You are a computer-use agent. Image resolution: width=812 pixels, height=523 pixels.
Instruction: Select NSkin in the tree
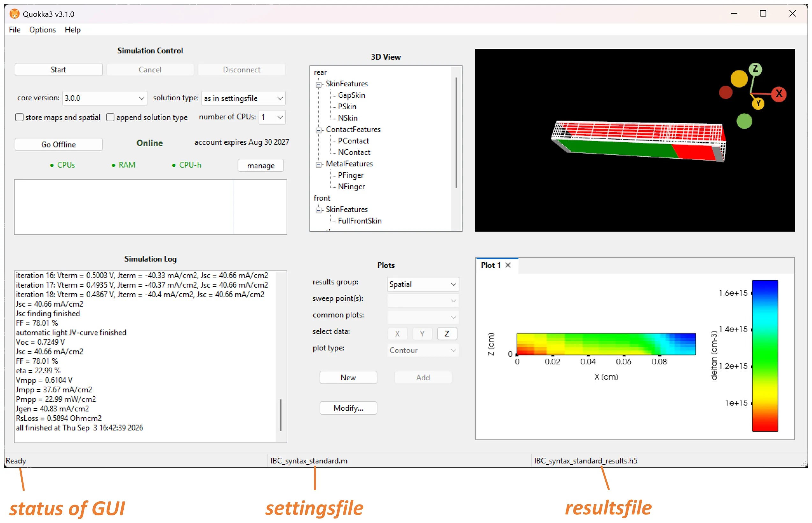(x=347, y=118)
